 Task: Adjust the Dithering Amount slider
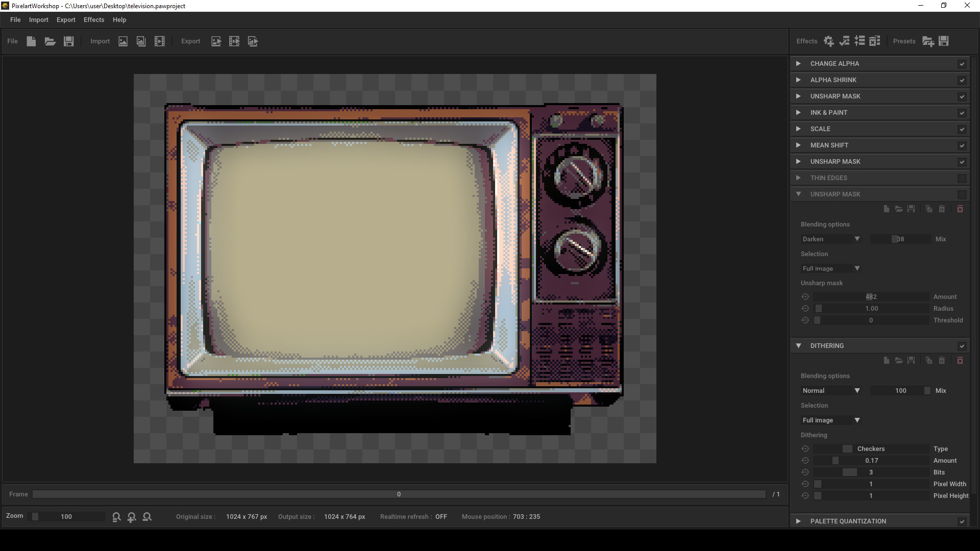(x=871, y=461)
